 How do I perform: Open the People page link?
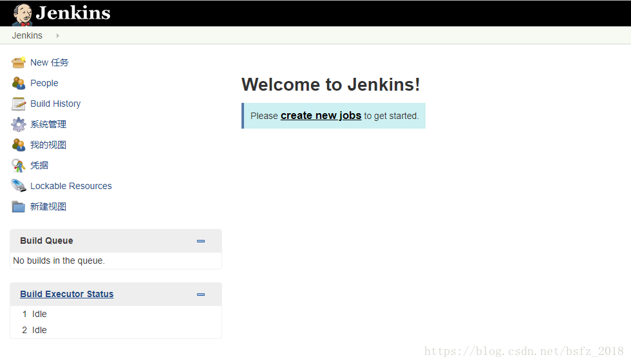[44, 83]
